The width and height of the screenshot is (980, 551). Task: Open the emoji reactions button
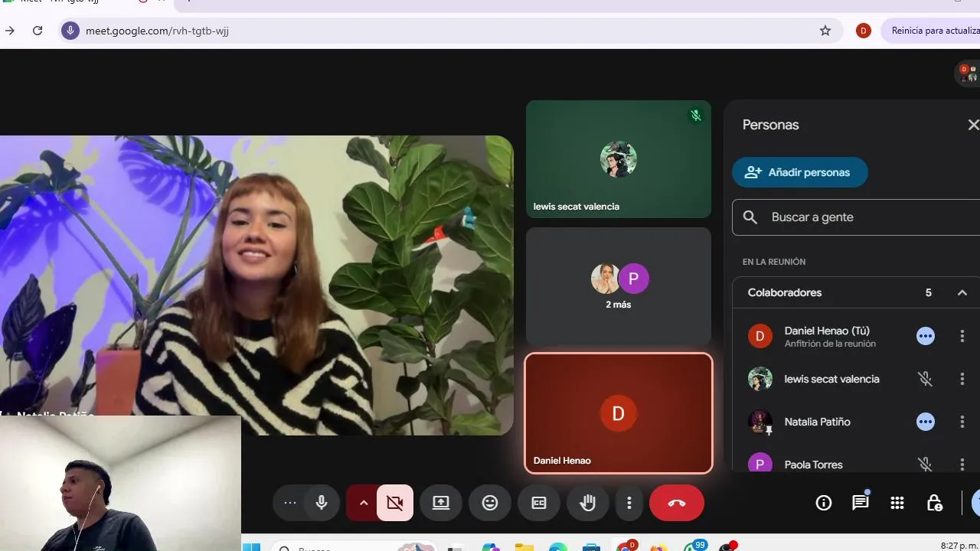(x=490, y=503)
